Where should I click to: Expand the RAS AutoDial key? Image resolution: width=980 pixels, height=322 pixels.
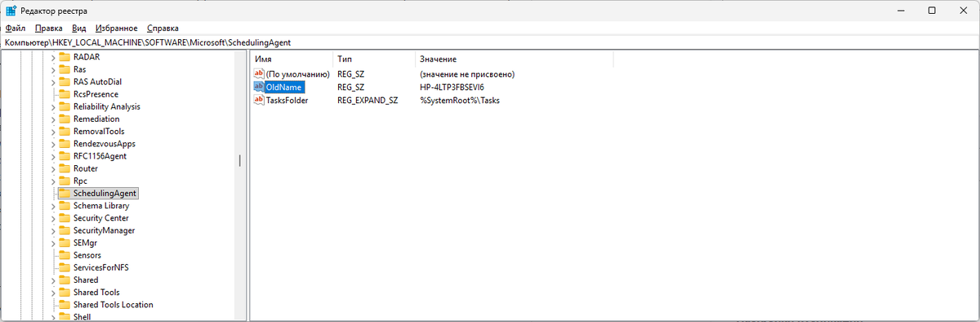(53, 82)
